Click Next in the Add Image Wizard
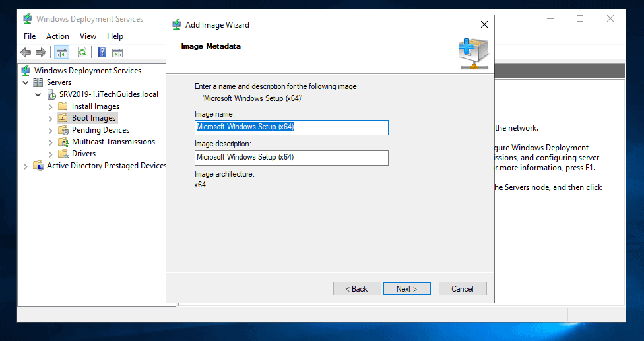The width and height of the screenshot is (644, 341). point(406,288)
